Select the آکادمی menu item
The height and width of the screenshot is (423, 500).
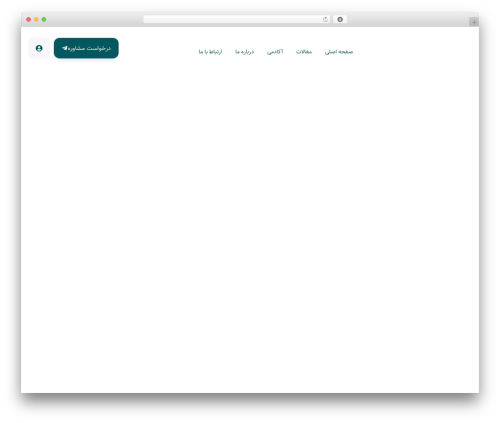(x=275, y=52)
